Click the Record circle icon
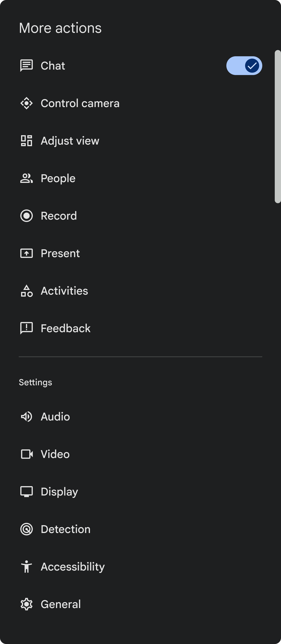 27,216
